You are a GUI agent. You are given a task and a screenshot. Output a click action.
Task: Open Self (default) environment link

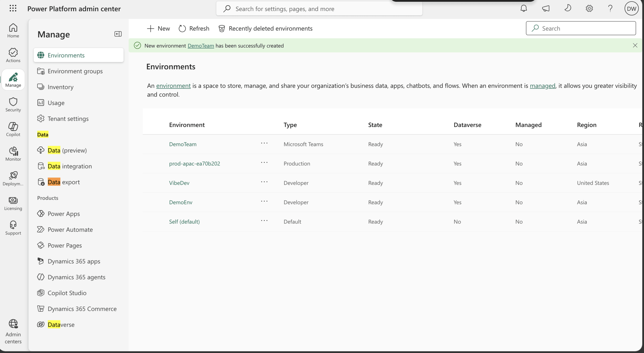pos(184,222)
